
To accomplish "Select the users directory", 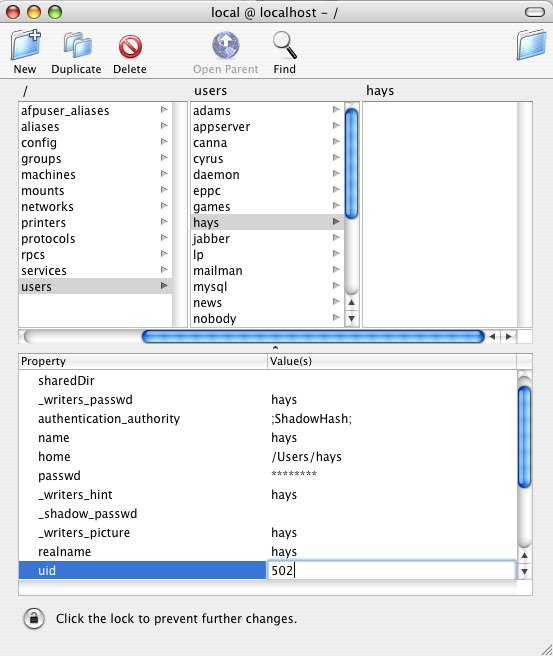I will click(x=95, y=287).
